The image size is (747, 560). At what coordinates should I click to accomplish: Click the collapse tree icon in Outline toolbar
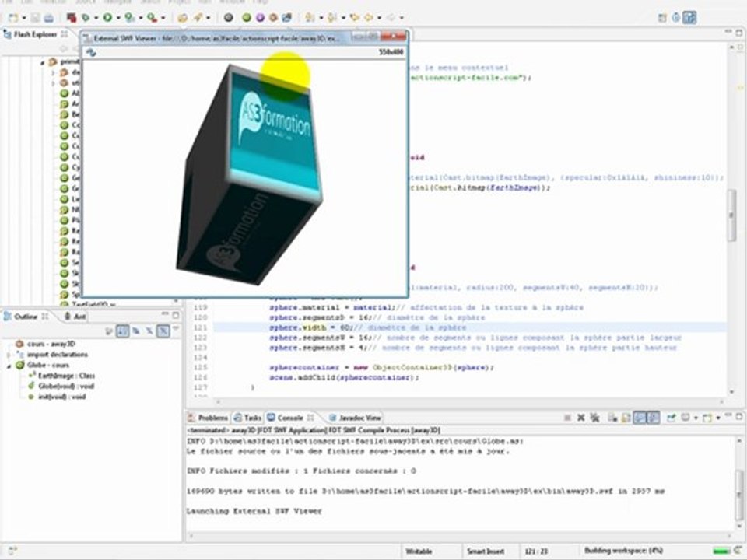(x=109, y=330)
